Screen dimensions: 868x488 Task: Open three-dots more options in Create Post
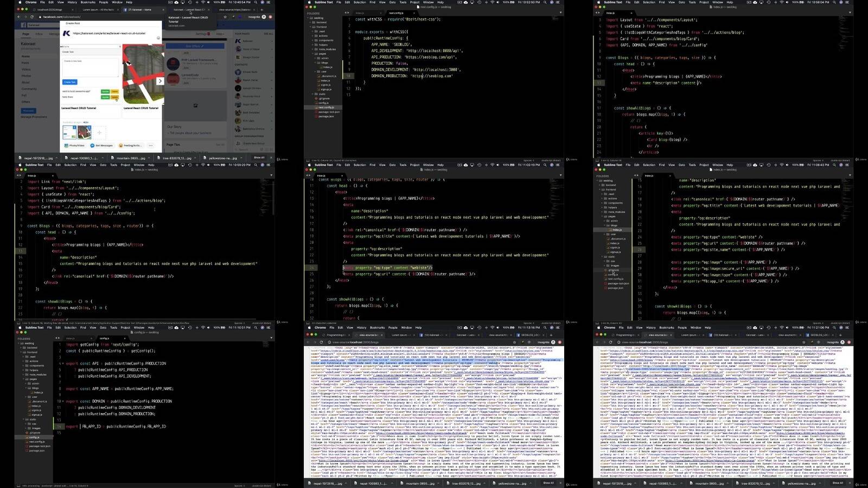point(151,145)
